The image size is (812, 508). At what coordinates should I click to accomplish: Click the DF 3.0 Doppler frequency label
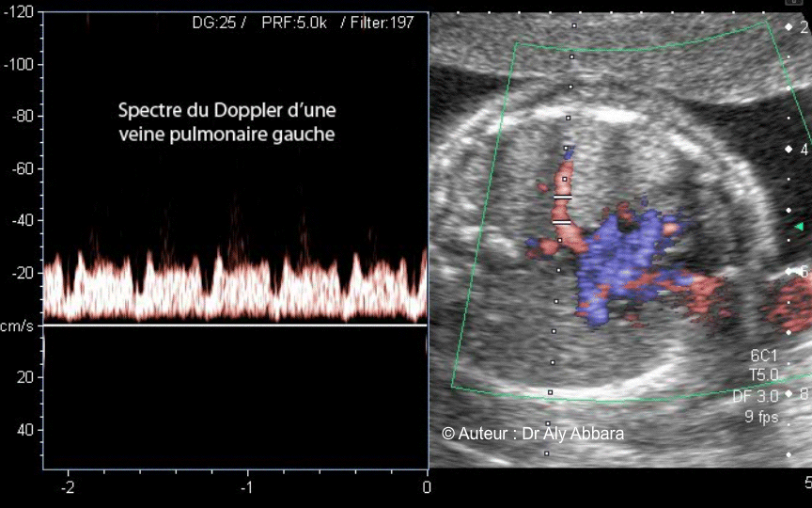pos(755,396)
